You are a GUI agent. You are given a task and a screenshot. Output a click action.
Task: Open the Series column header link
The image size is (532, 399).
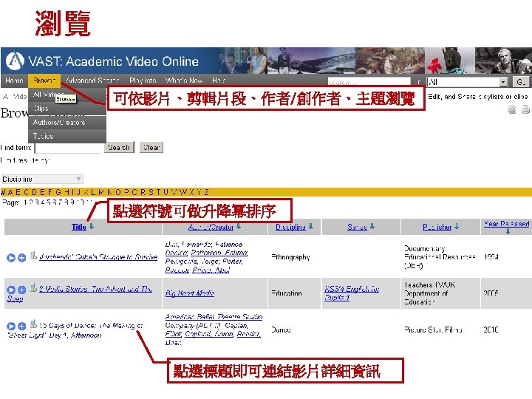[357, 227]
